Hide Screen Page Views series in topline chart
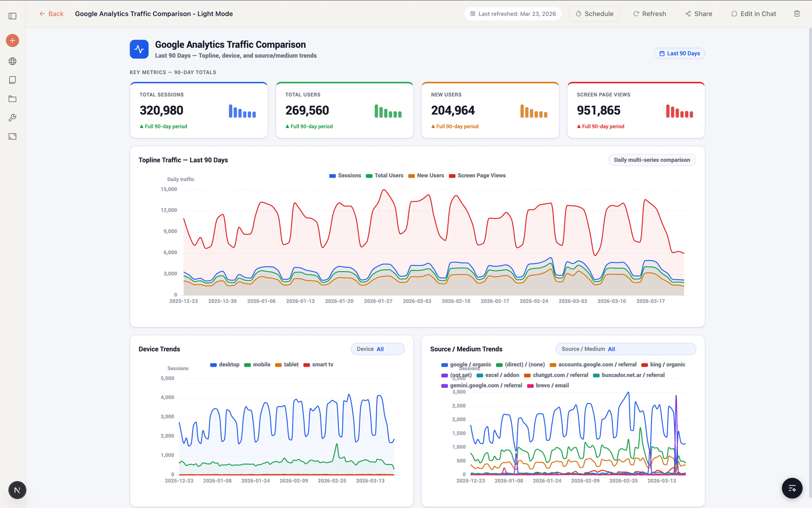Viewport: 812px width, 508px height. click(477, 175)
